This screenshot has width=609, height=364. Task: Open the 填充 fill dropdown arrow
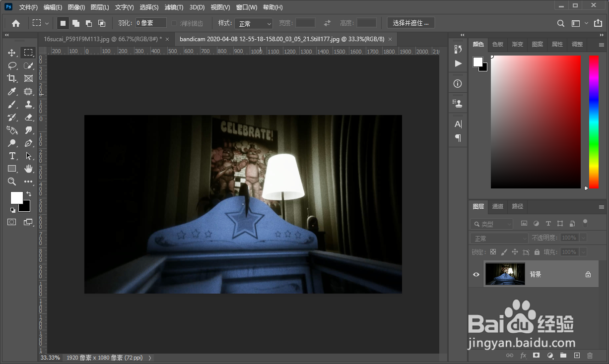tap(583, 252)
